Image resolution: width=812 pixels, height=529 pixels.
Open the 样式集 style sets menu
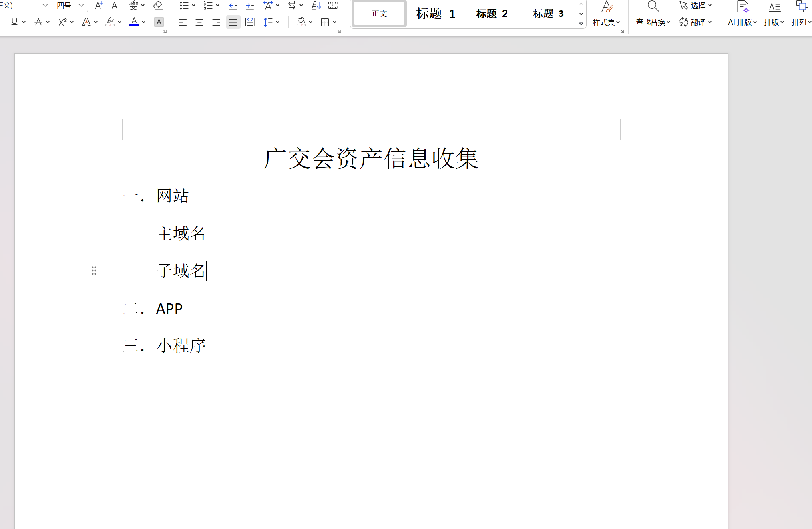(607, 14)
